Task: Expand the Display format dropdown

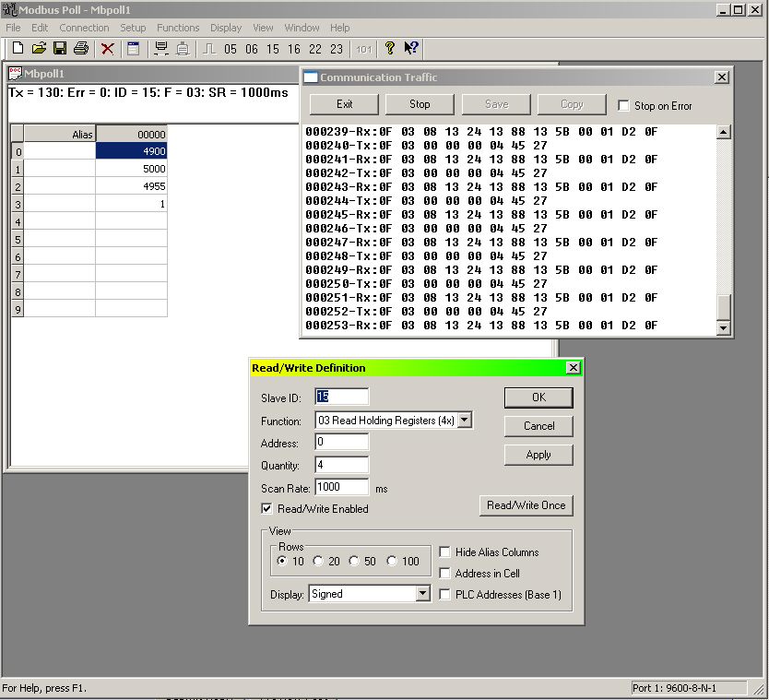Action: [422, 594]
